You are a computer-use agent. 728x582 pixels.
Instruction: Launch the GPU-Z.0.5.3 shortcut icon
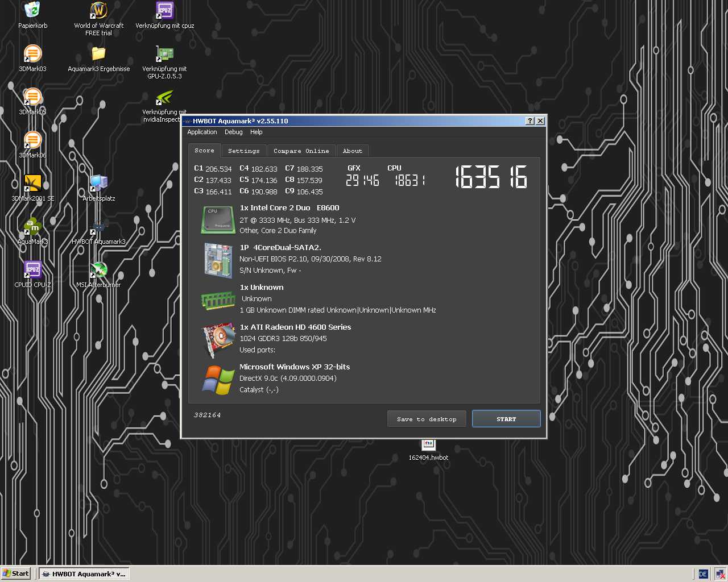point(164,53)
